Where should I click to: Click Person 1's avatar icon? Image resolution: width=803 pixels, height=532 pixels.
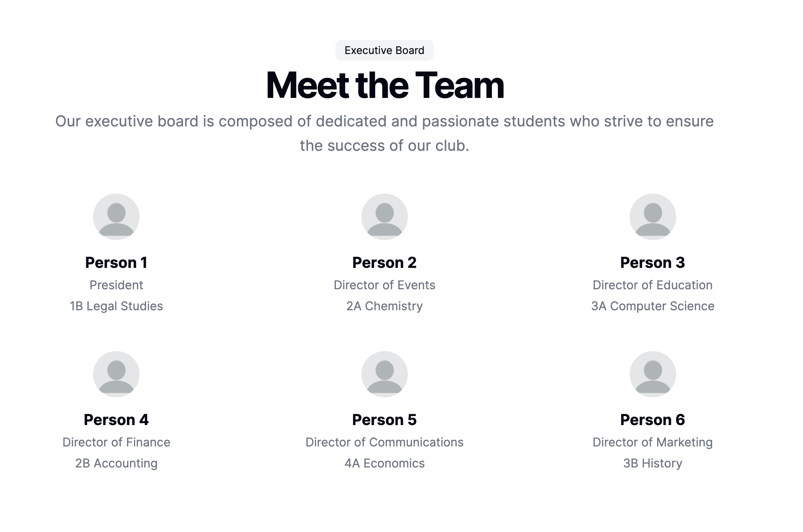pyautogui.click(x=116, y=217)
